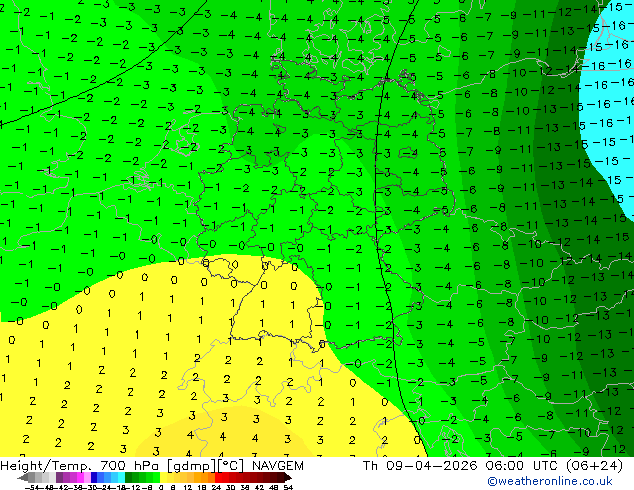Click the cyan swatch in temperature legend
The height and width of the screenshot is (490, 634).
pos(121,478)
